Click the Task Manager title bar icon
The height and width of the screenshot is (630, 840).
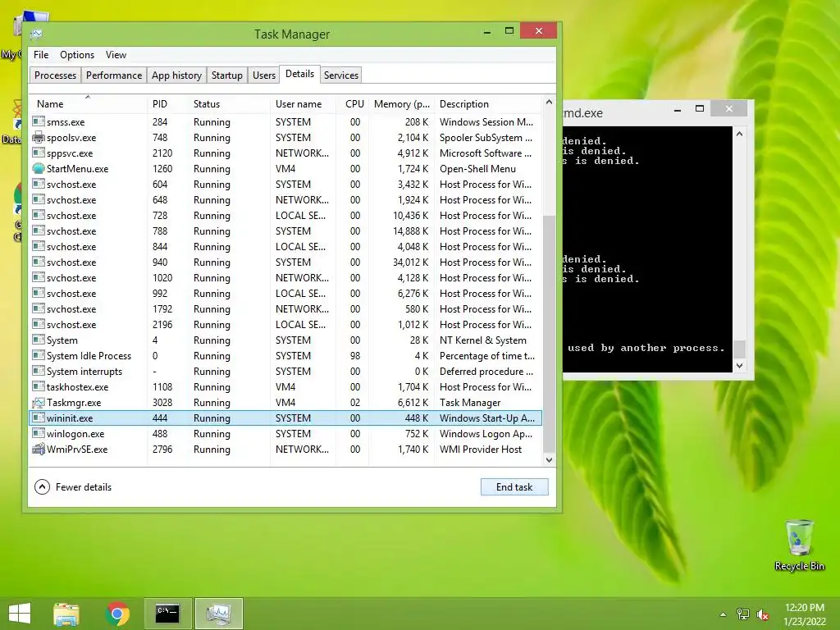point(36,34)
